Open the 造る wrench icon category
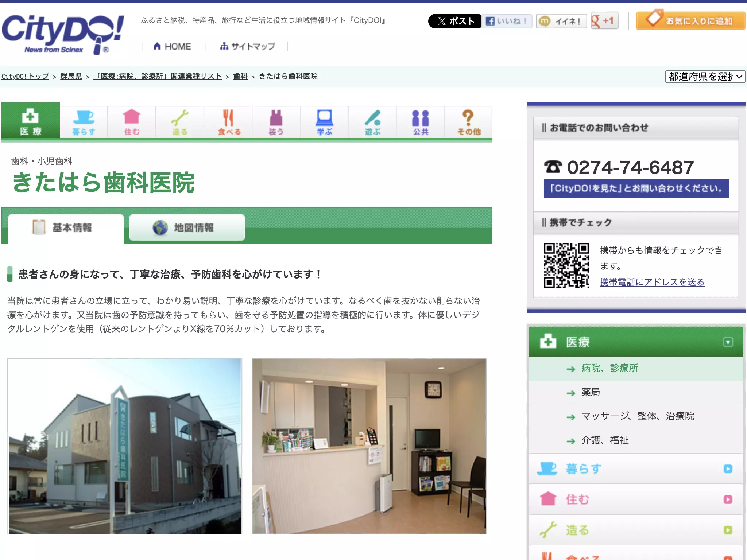This screenshot has height=560, width=747. pyautogui.click(x=180, y=122)
